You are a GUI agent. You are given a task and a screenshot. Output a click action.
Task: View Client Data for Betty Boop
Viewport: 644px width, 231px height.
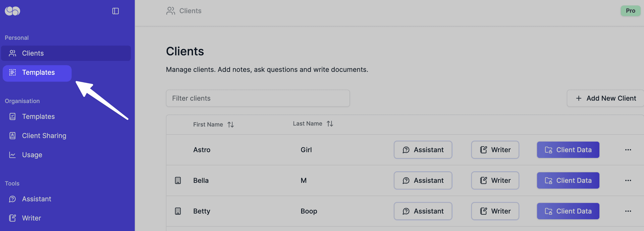click(568, 211)
